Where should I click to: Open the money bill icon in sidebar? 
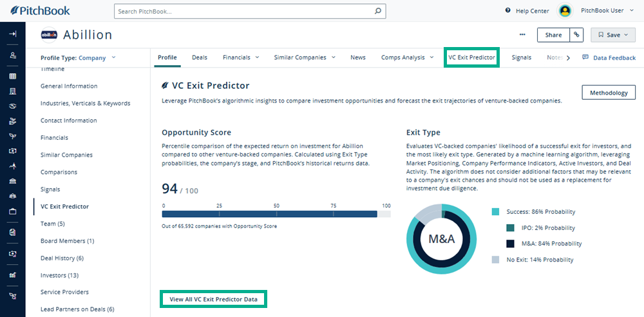12,151
